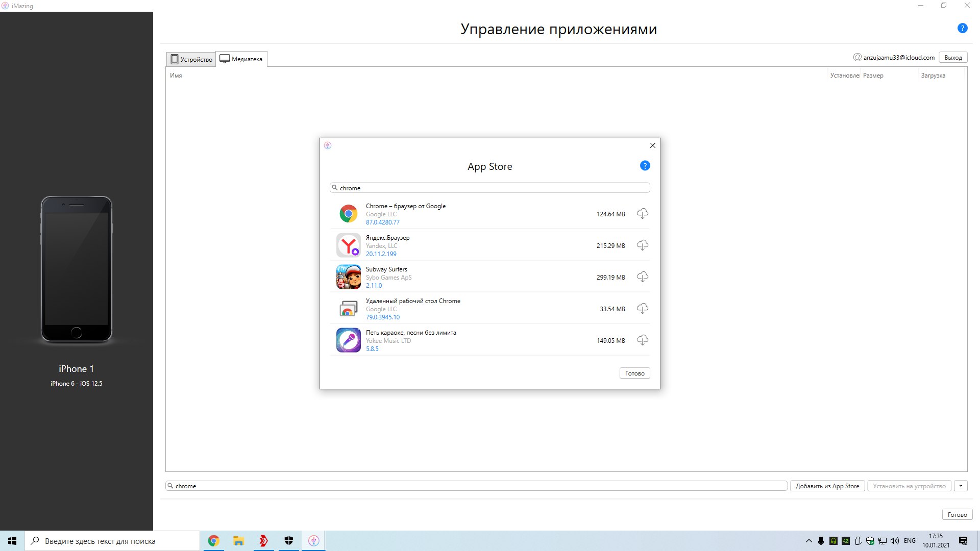The width and height of the screenshot is (980, 551).
Task: Open iMazing from the taskbar
Action: pos(313,541)
